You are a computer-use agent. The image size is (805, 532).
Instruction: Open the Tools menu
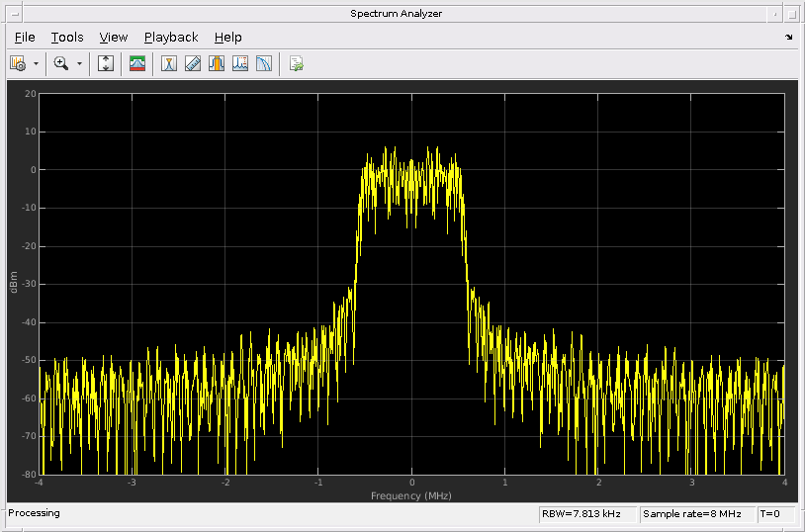click(67, 38)
